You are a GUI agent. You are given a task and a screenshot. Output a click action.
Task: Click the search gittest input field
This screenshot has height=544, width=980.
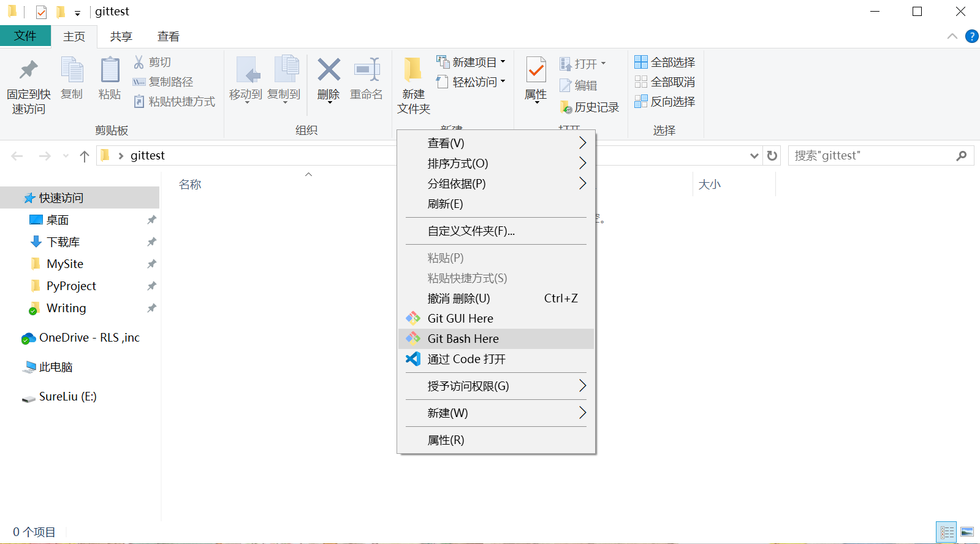(x=870, y=156)
